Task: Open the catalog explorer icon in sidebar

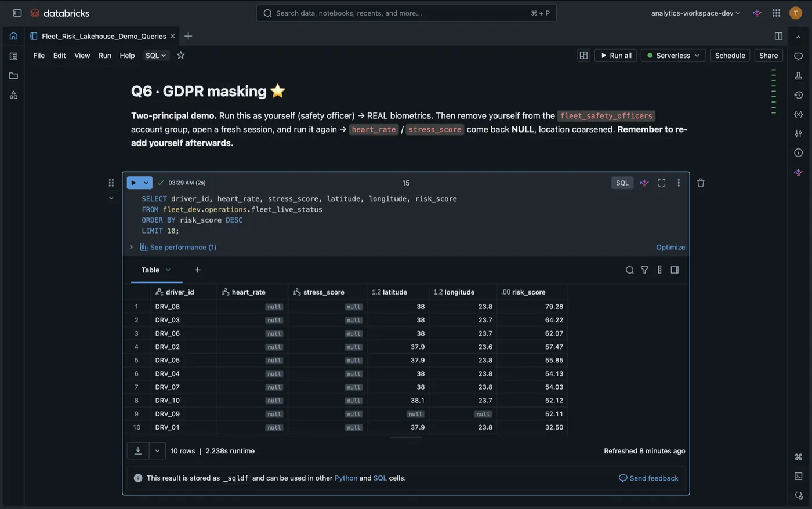Action: [x=13, y=95]
